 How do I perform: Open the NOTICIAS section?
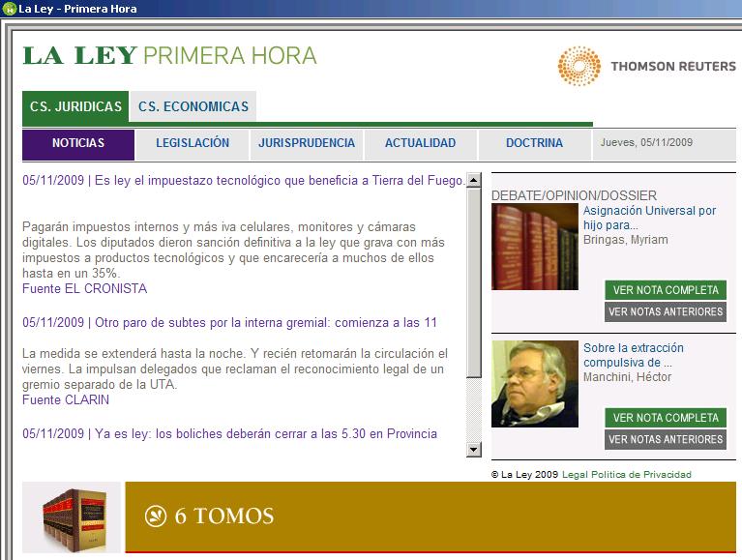tap(78, 143)
